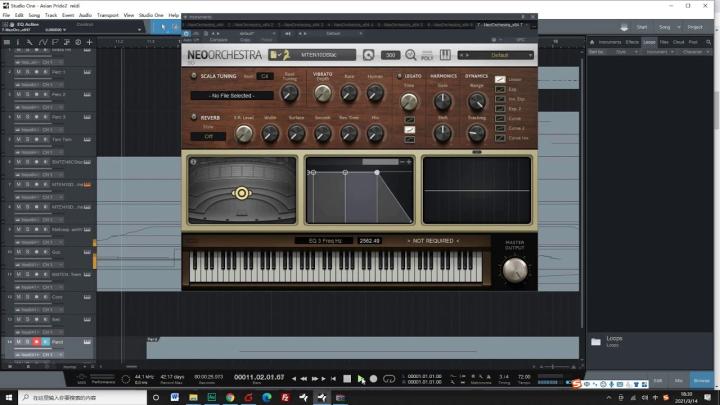Click the Vibrato Depth knob
The height and width of the screenshot is (405, 720).
[x=322, y=94]
